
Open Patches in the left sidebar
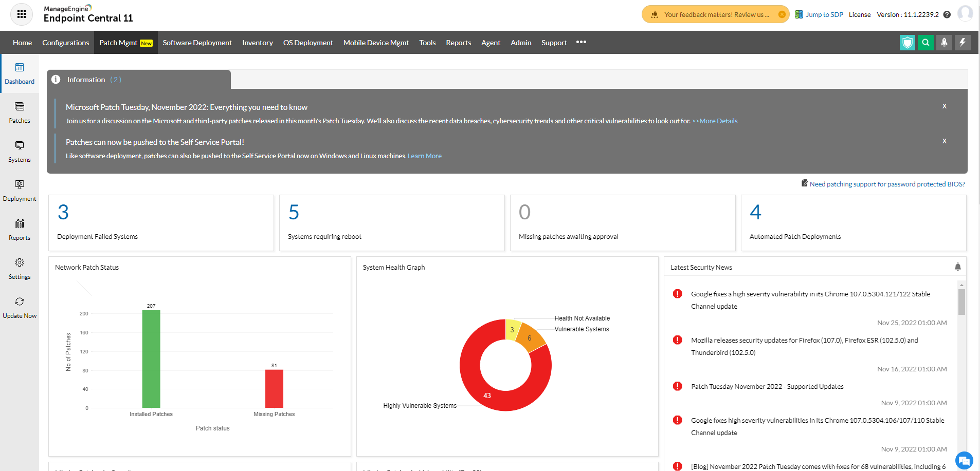(x=20, y=112)
